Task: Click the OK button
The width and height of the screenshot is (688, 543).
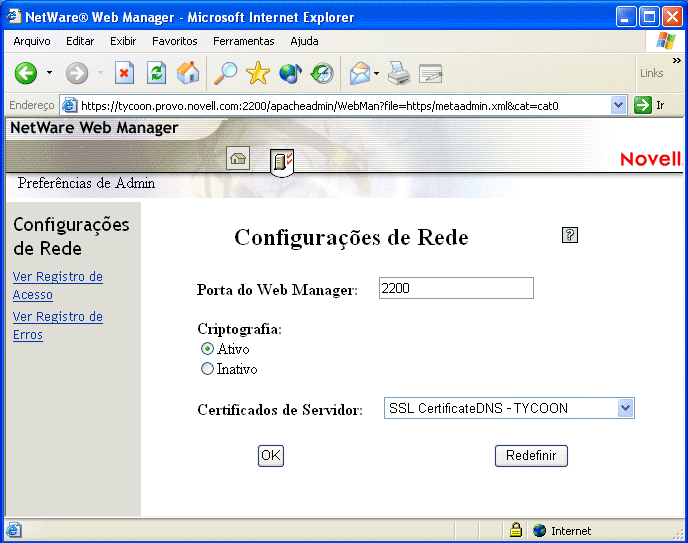Action: point(271,456)
